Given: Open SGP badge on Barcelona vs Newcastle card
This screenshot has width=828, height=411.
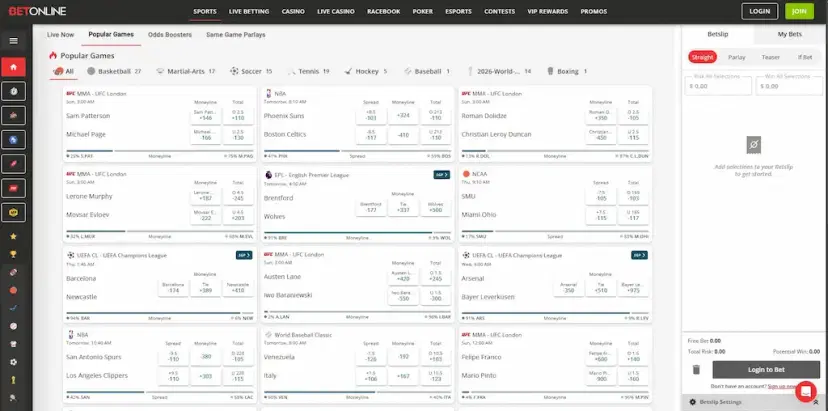Looking at the screenshot, I should coord(244,255).
